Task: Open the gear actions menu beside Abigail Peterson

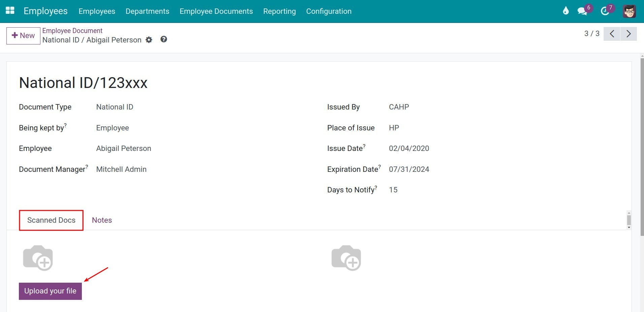Action: [149, 40]
